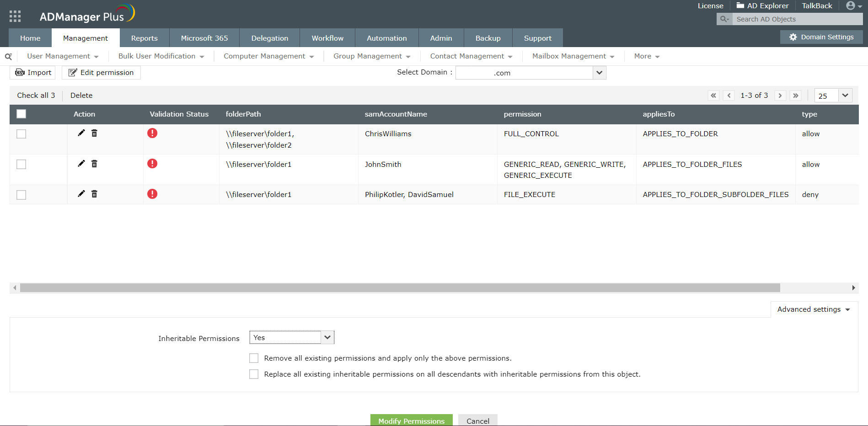The height and width of the screenshot is (426, 868).
Task: Click the Modify Permissions button
Action: click(411, 421)
